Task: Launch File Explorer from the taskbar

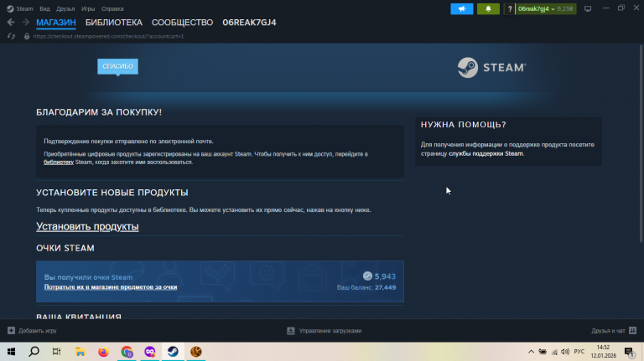Action: 80,352
